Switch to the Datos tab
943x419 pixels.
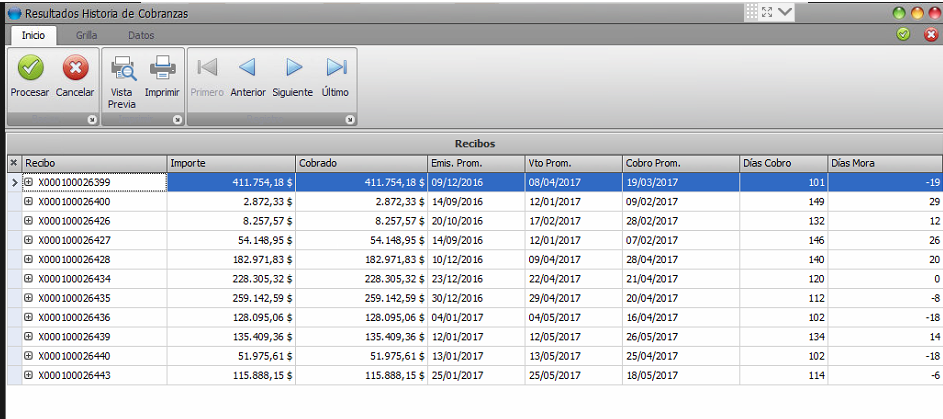pyautogui.click(x=141, y=35)
